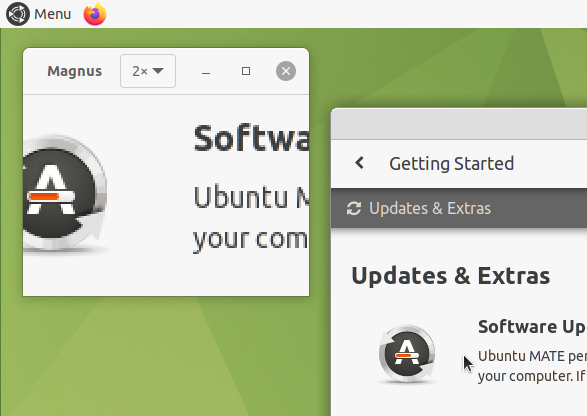The height and width of the screenshot is (416, 587).
Task: Open the 2× zoom level dropdown
Action: coord(148,71)
